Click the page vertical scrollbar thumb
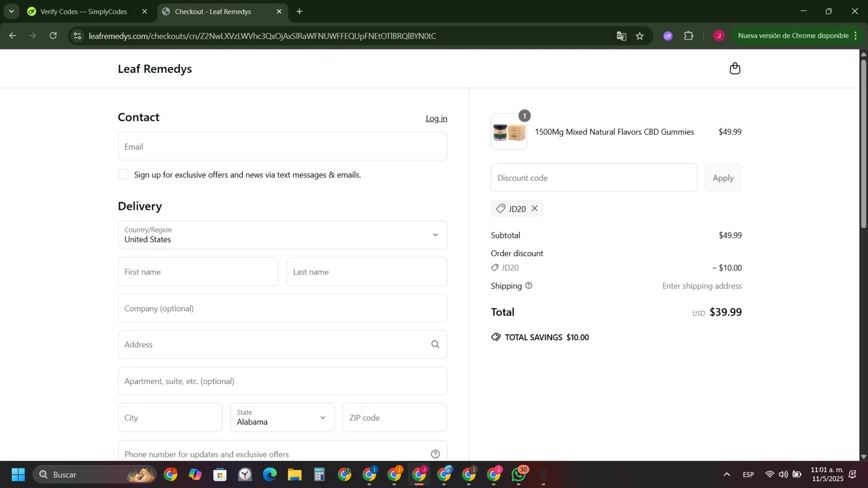 tap(863, 143)
